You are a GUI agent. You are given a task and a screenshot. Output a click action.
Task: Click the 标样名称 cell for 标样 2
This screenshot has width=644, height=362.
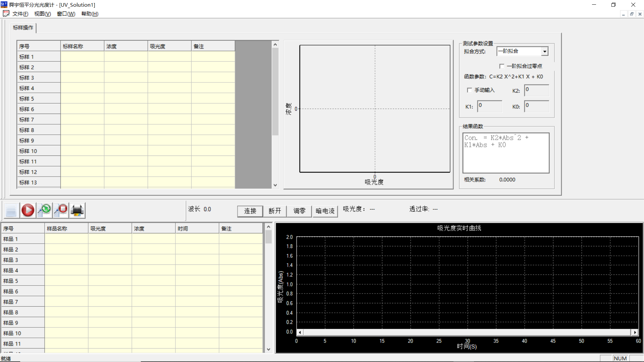82,67
